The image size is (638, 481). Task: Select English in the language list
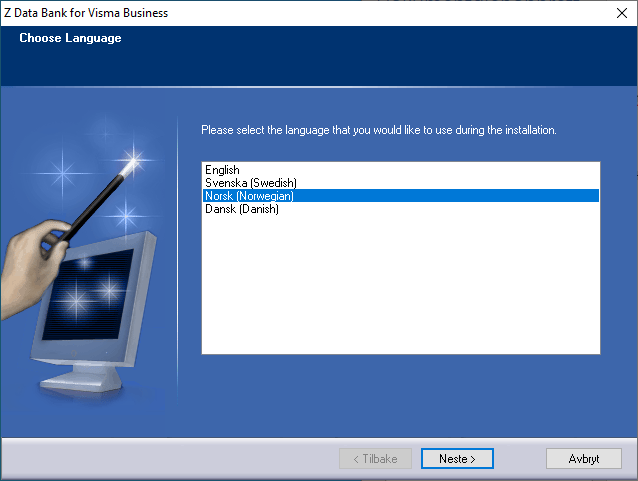pos(222,171)
